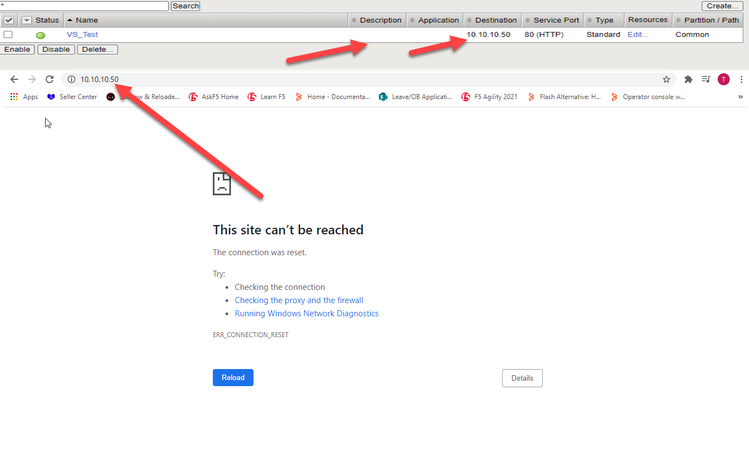Image resolution: width=749 pixels, height=450 pixels.
Task: Sort by Partition / Path column header
Action: 708,20
